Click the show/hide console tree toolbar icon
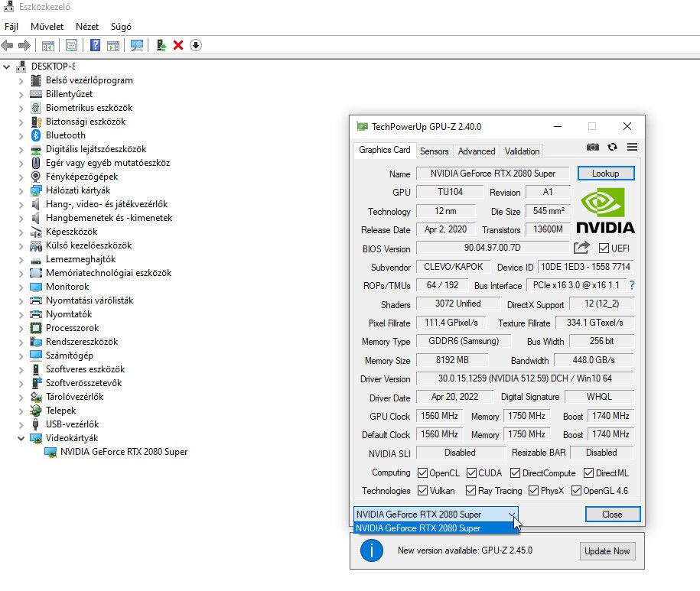Viewport: 700px width, 591px height. coord(47,45)
